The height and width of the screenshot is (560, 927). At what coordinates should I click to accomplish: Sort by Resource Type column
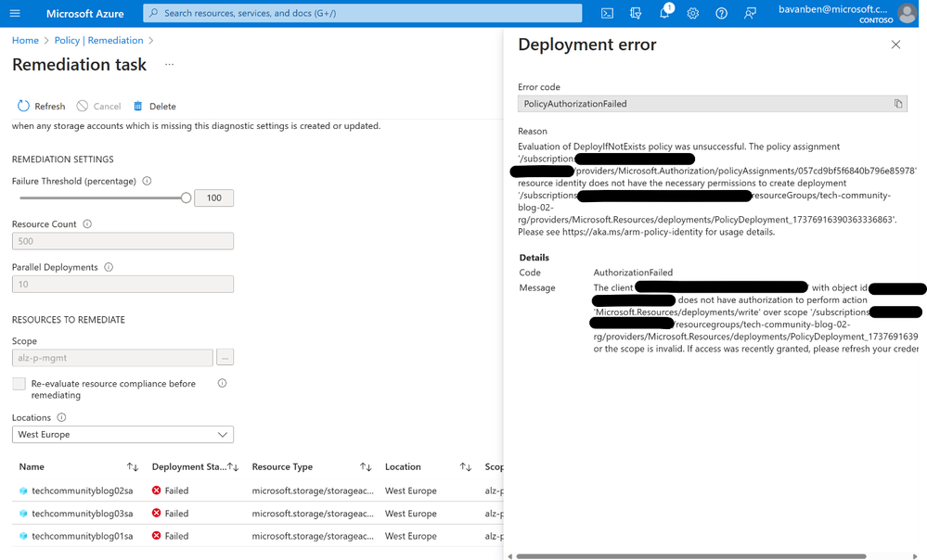click(366, 467)
